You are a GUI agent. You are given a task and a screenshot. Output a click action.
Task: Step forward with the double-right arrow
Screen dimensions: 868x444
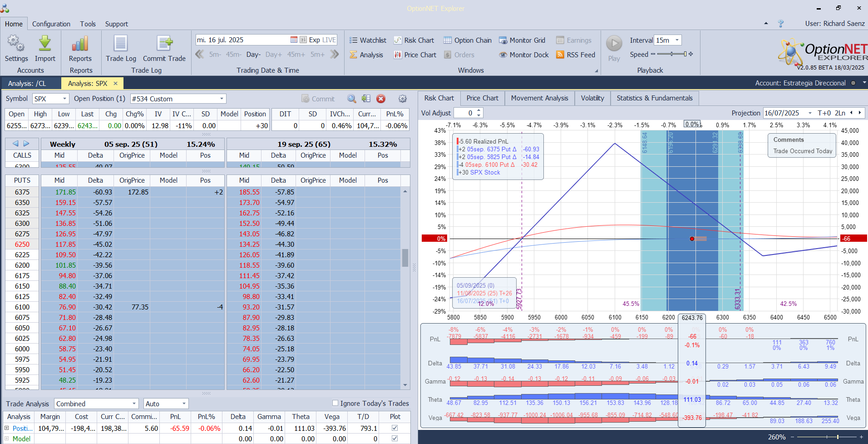tap(335, 55)
